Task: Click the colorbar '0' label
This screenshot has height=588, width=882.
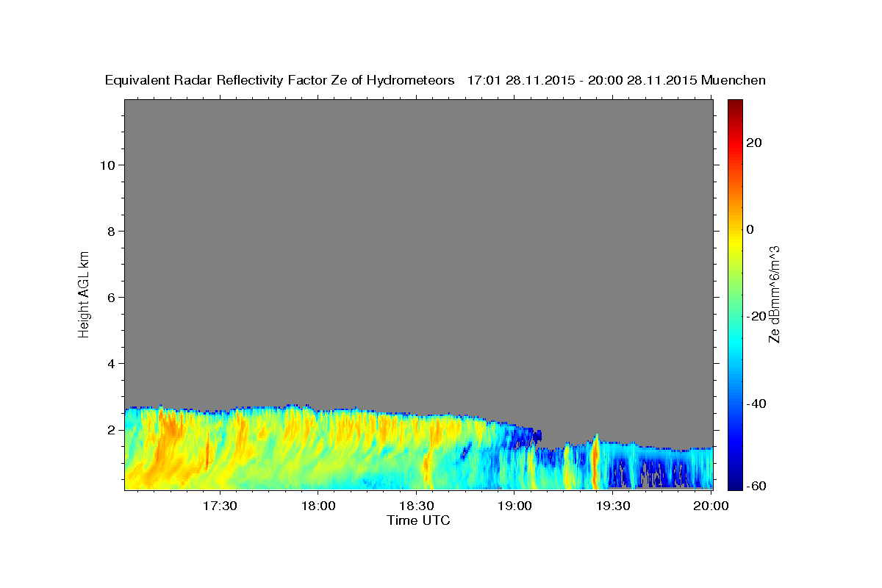Action: coord(751,229)
